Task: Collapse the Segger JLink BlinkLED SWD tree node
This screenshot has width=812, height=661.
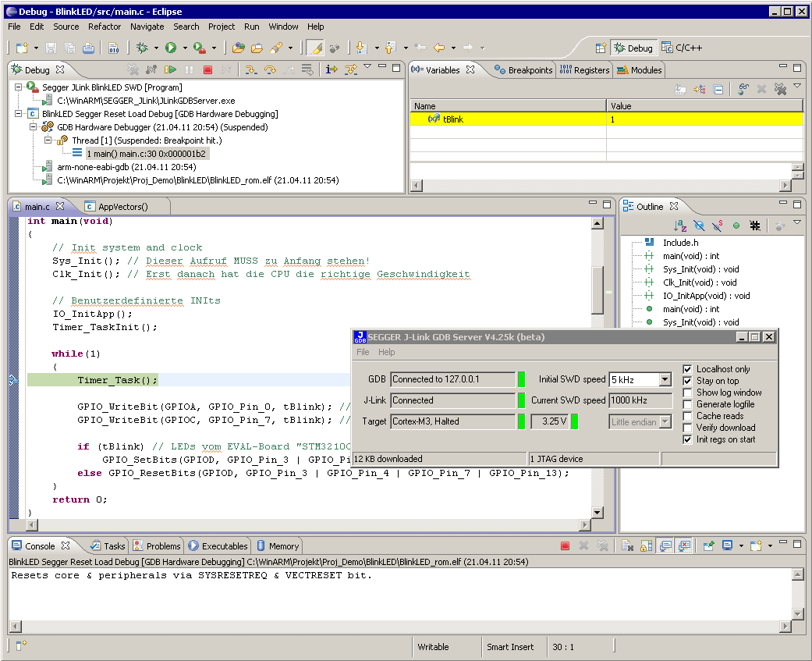Action: [18, 87]
